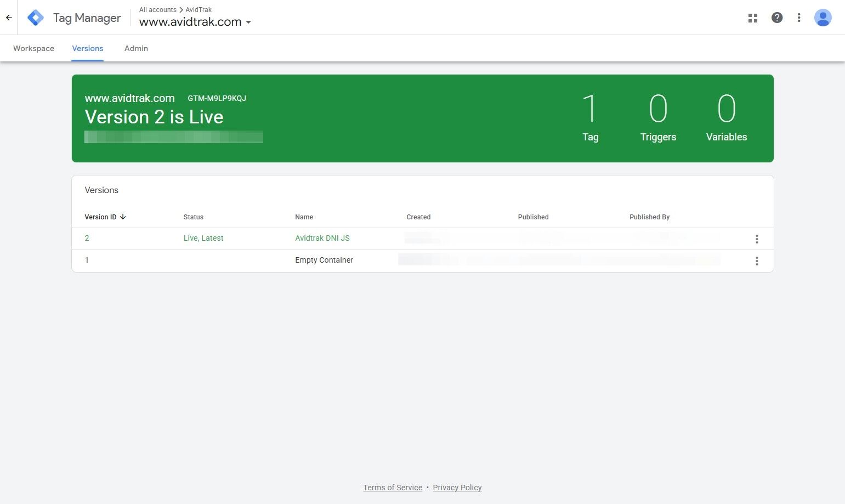Screen dimensions: 845x504
Task: Click the Version 2 is Live heading
Action: (x=154, y=117)
